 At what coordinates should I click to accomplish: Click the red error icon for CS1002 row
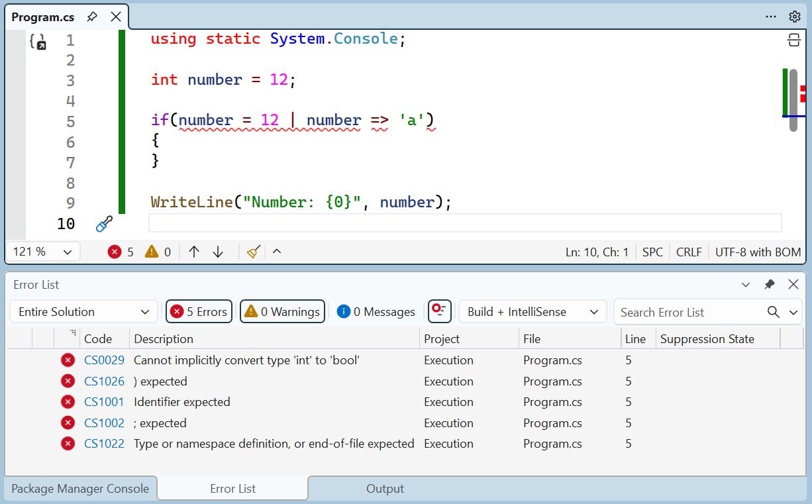pos(68,423)
